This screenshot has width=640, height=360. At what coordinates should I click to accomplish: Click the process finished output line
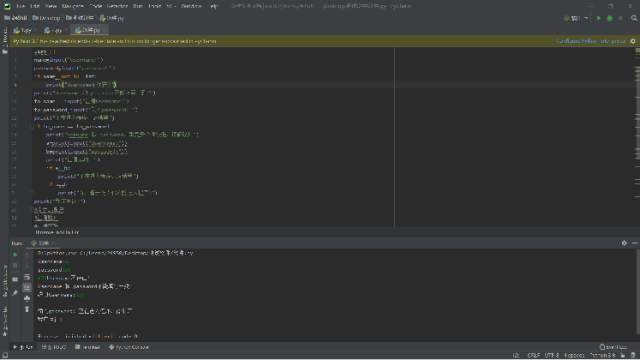click(x=88, y=337)
